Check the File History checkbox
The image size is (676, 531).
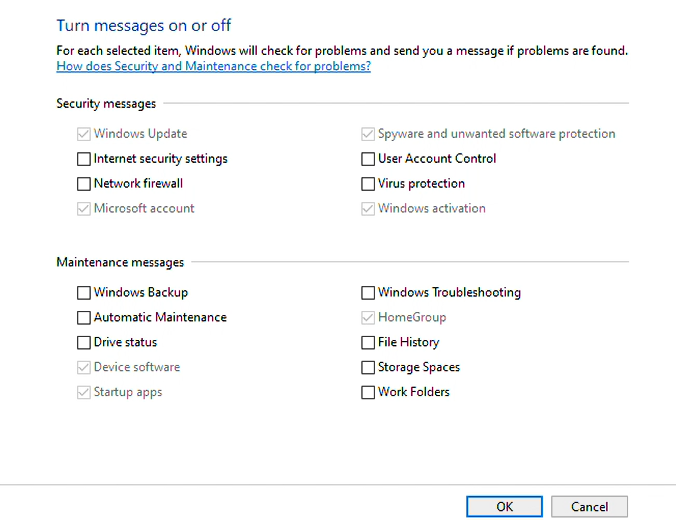click(368, 343)
